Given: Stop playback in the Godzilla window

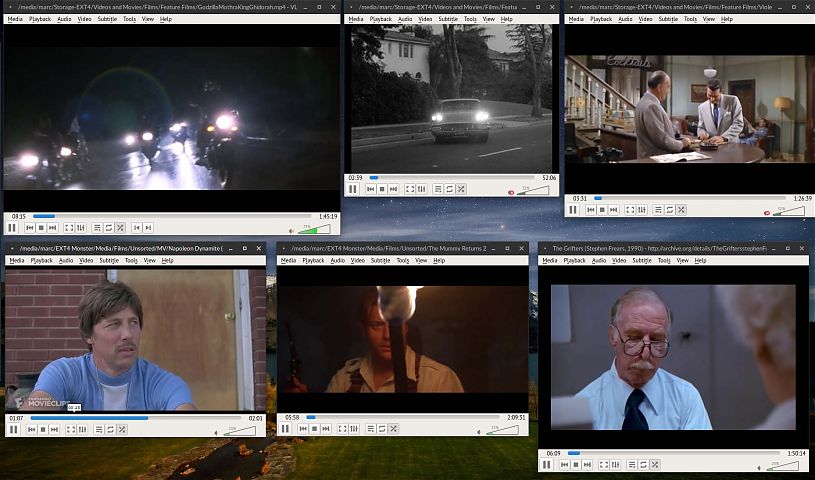Looking at the screenshot, I should (x=41, y=228).
